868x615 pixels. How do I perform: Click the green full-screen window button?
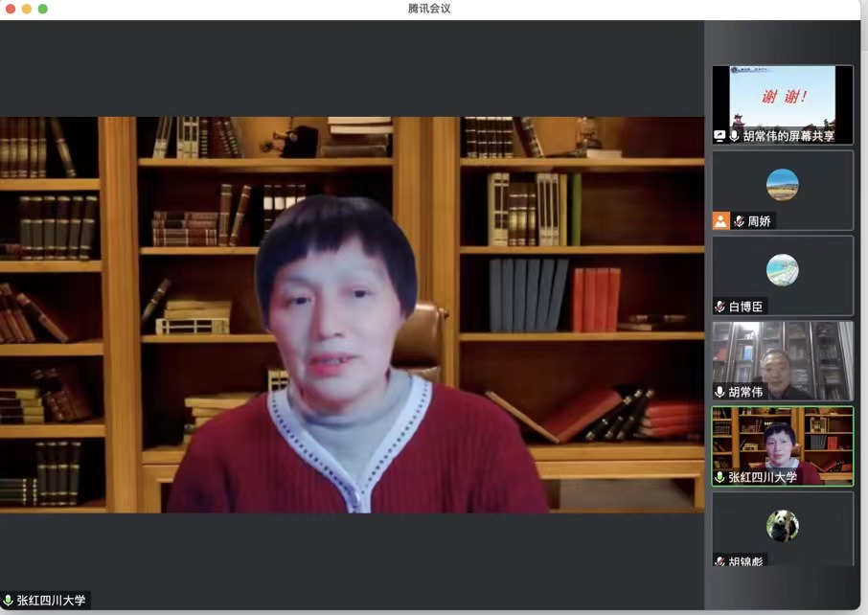(x=42, y=9)
